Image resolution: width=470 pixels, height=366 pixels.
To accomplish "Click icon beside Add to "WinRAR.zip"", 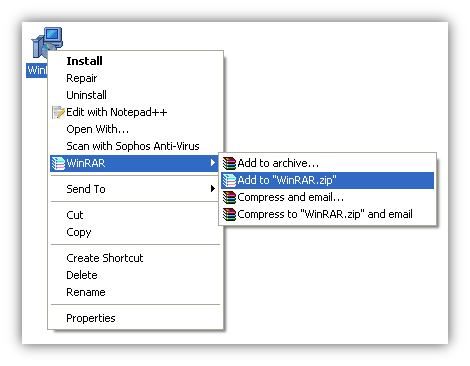I will (229, 180).
